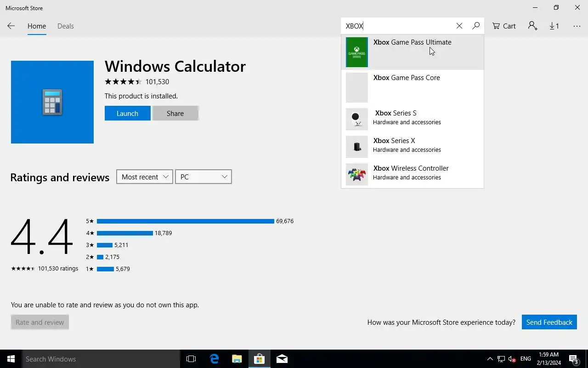The image size is (588, 368).
Task: Choose Xbox Series X suggestion text
Action: [x=394, y=141]
